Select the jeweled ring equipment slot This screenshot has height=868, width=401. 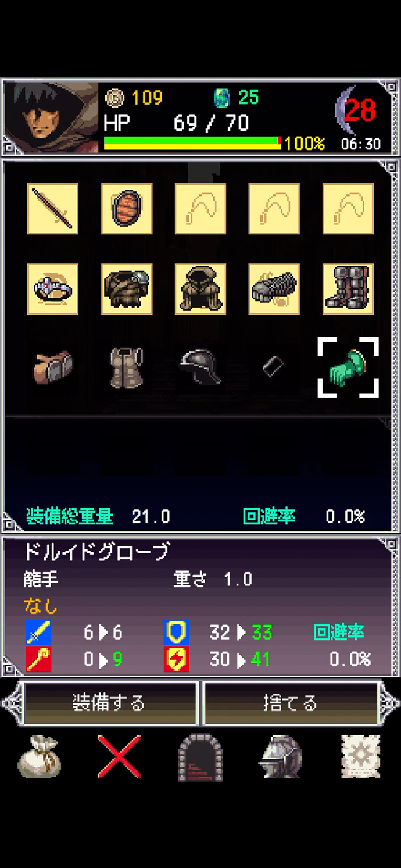click(x=53, y=289)
